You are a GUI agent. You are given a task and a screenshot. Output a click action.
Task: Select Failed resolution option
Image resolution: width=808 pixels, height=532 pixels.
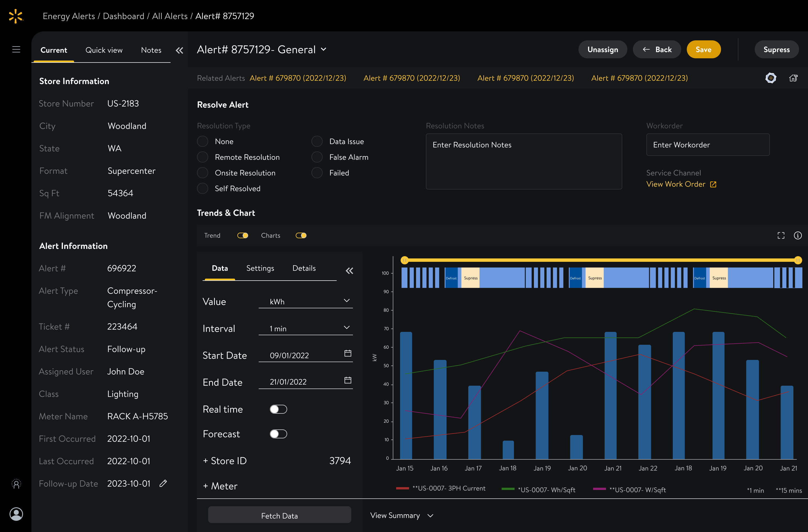point(317,173)
